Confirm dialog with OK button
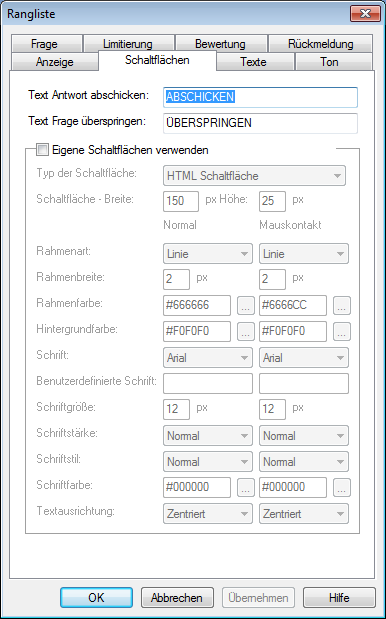 [96, 598]
